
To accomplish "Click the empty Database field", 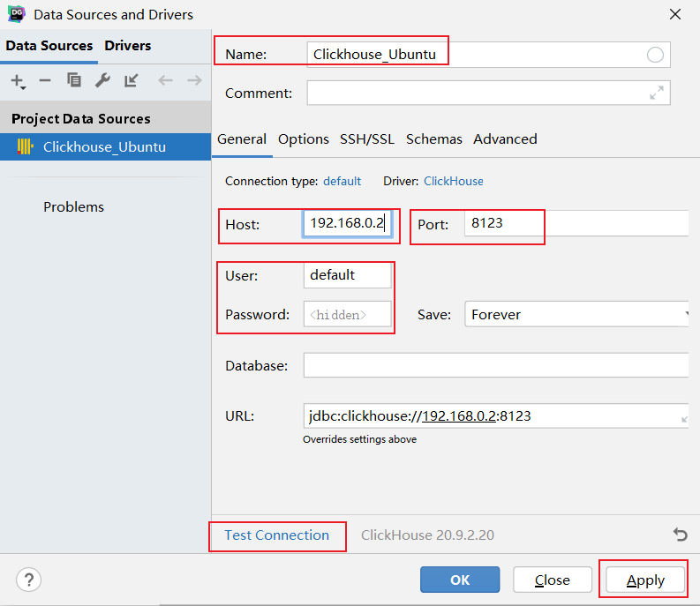I will (x=496, y=365).
